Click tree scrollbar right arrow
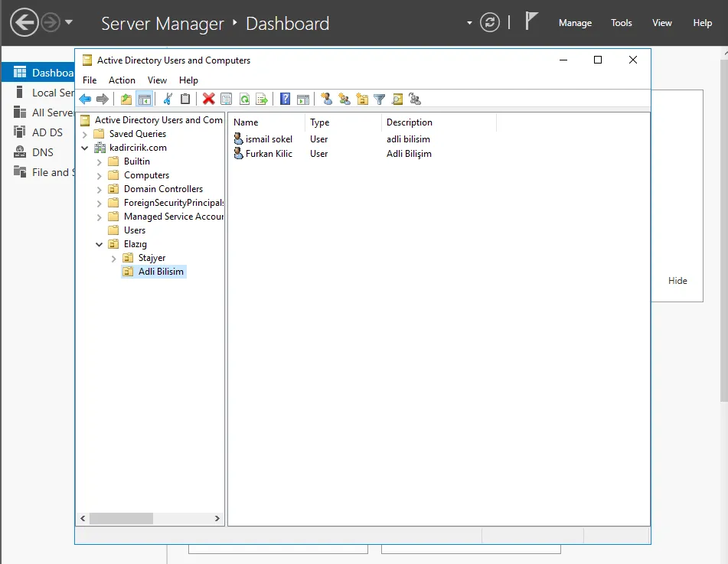728x564 pixels. tap(217, 518)
